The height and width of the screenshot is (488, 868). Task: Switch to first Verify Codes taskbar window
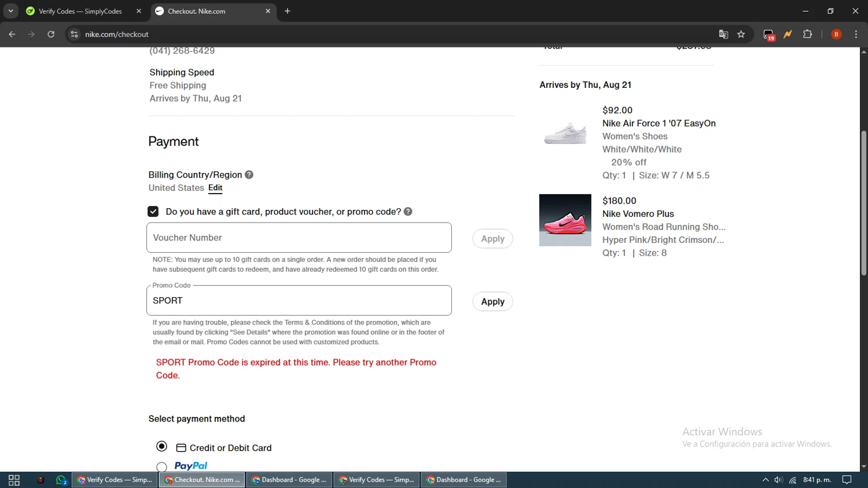click(115, 480)
